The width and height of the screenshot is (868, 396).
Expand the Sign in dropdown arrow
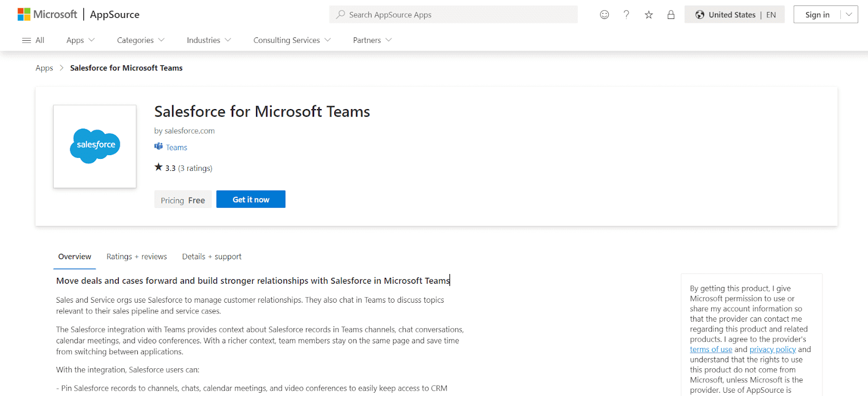point(849,15)
